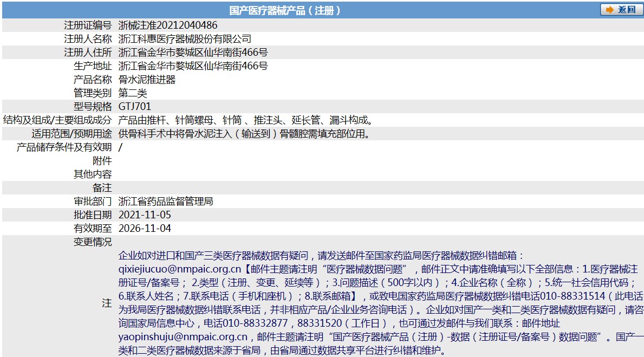Click the 产品储存条件及有效期 label
644x357 pixels.
coord(64,147)
